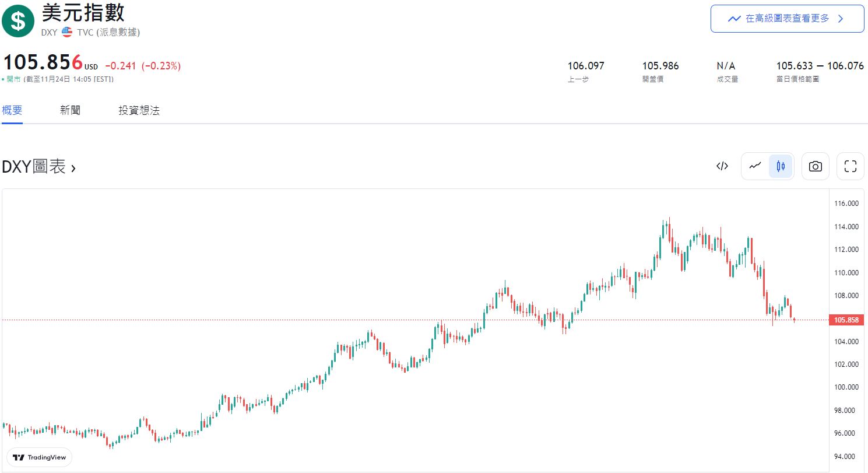The height and width of the screenshot is (473, 868).
Task: Switch to the 投資想法 tab
Action: tap(139, 110)
